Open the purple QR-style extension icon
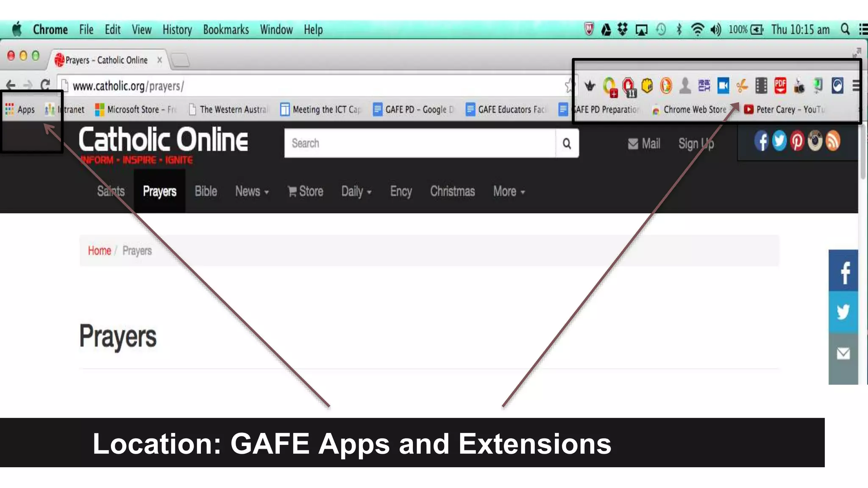868x488 pixels. tap(704, 86)
